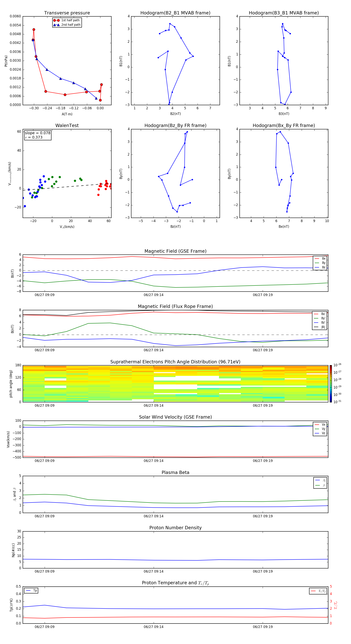Click the 'pitch angle (deg)' y-axis label
The height and width of the screenshot is (644, 351).
click(11, 384)
